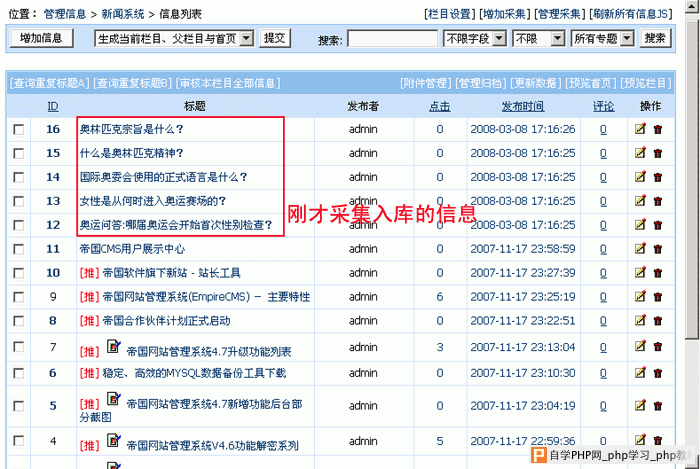
Task: Click the 搜索 button
Action: click(655, 38)
